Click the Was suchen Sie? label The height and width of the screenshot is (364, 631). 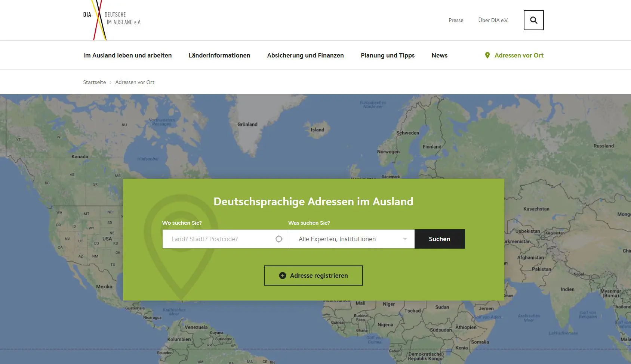(x=309, y=223)
